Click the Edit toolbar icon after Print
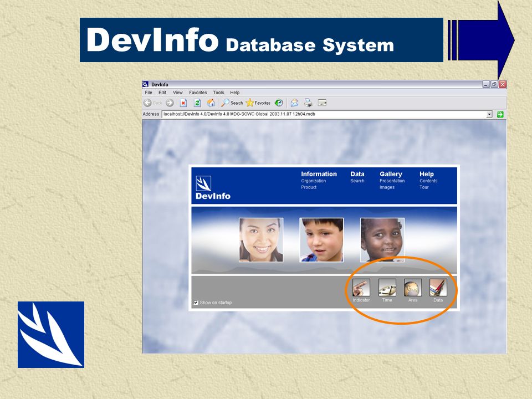 coord(322,103)
